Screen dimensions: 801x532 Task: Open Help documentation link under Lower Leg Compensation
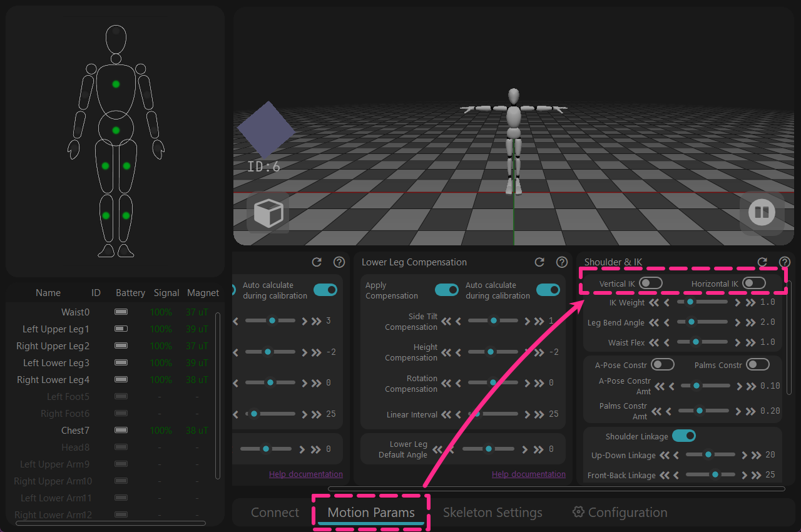point(529,474)
